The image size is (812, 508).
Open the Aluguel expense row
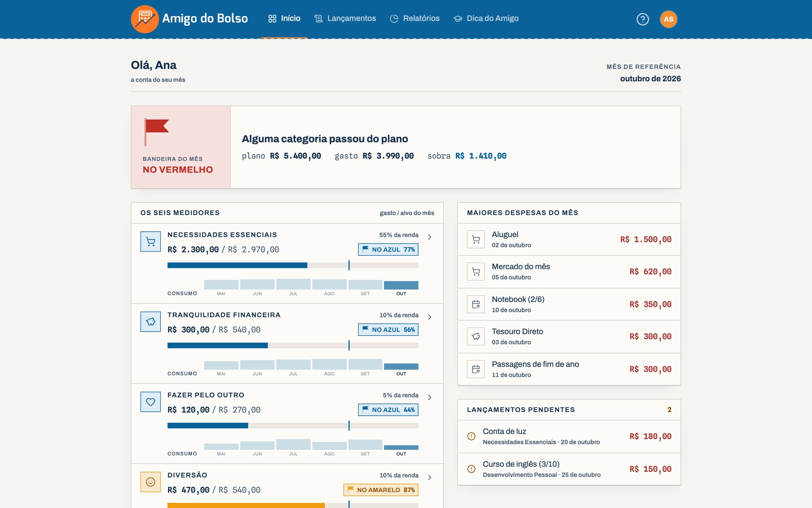(x=569, y=239)
